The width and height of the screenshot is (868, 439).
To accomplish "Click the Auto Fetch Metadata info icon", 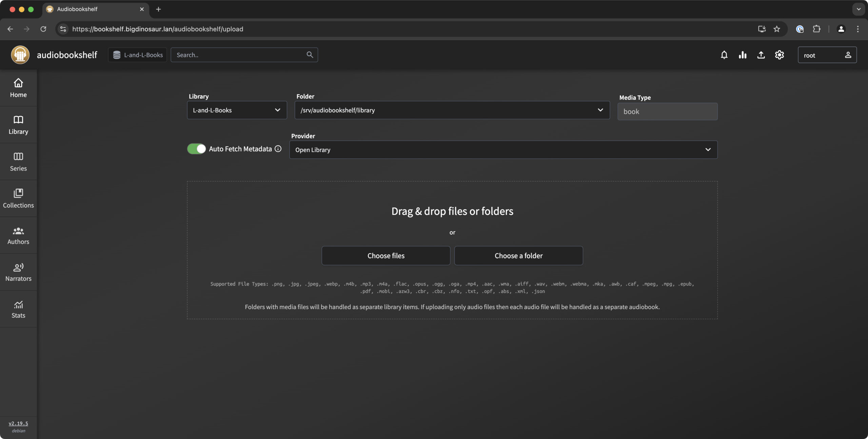I will (278, 149).
